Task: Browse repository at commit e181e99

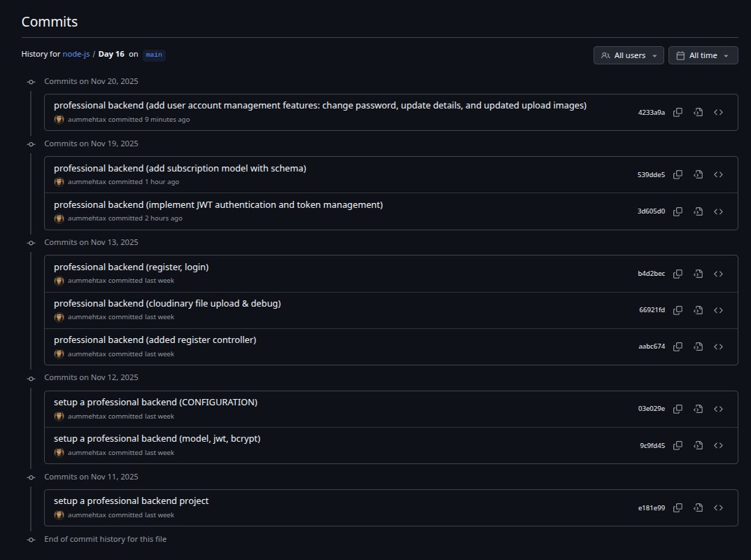Action: [x=718, y=507]
